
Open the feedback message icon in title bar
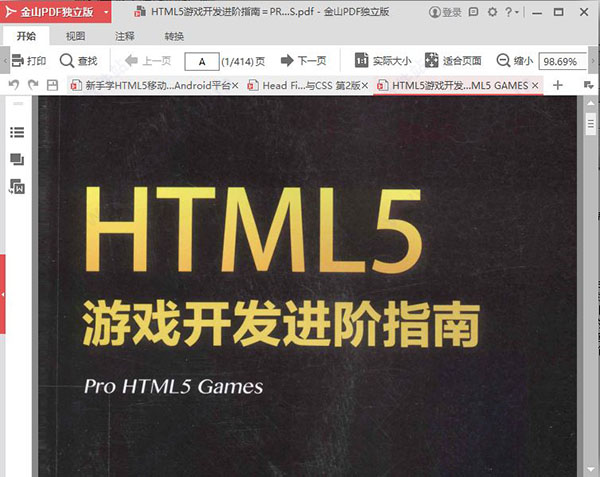473,12
